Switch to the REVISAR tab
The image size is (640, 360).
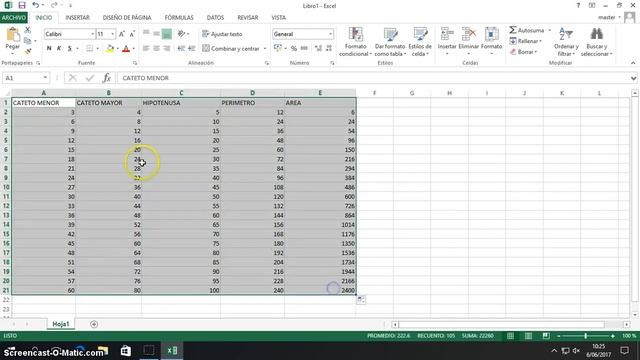(x=247, y=18)
